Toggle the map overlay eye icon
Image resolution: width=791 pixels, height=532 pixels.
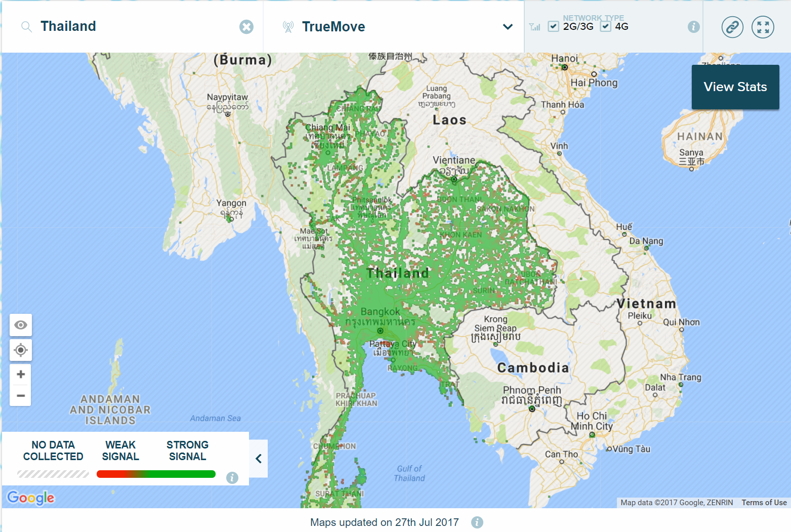[x=21, y=325]
